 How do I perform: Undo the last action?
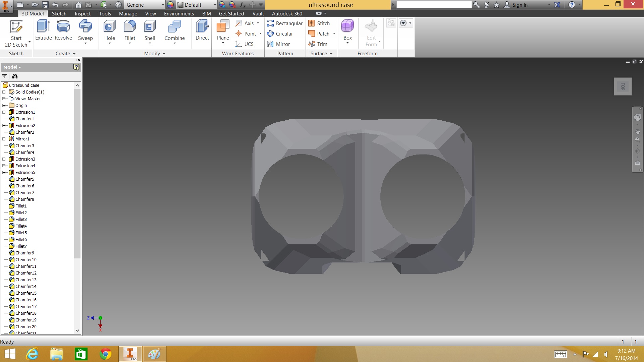click(55, 5)
